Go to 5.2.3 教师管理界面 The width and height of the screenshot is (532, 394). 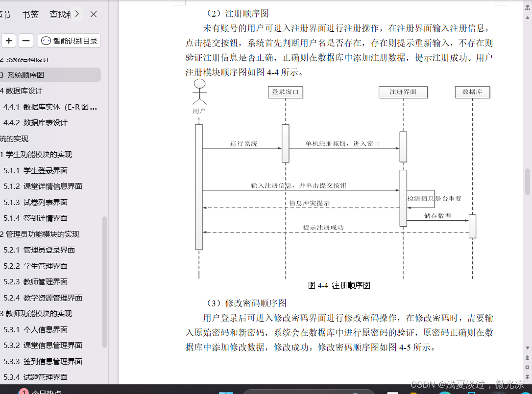pyautogui.click(x=35, y=282)
